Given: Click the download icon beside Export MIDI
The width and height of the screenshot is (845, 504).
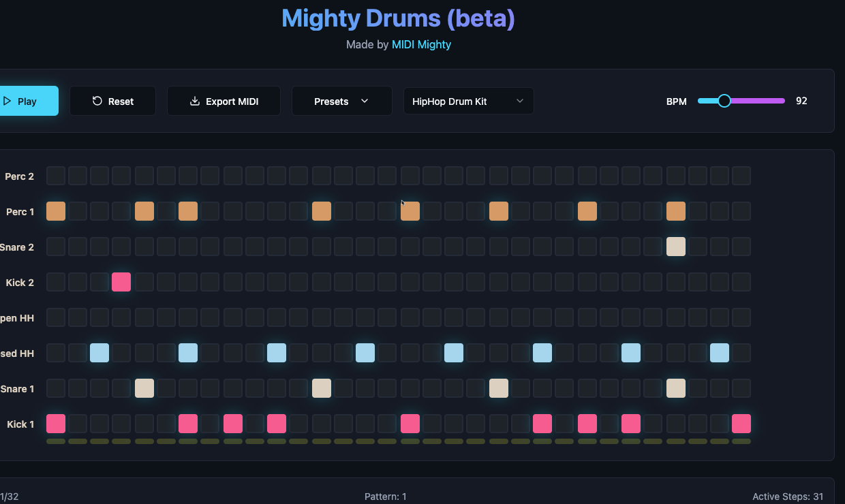Looking at the screenshot, I should click(x=194, y=101).
